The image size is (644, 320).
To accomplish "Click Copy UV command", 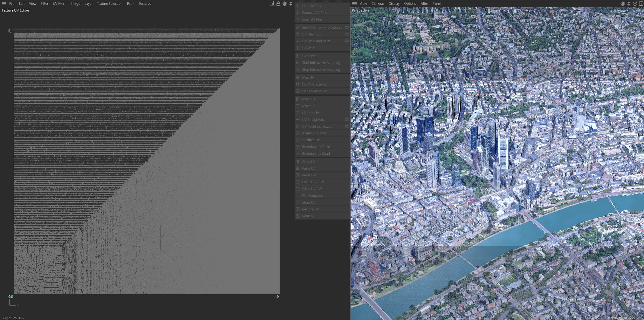I will pos(322,162).
